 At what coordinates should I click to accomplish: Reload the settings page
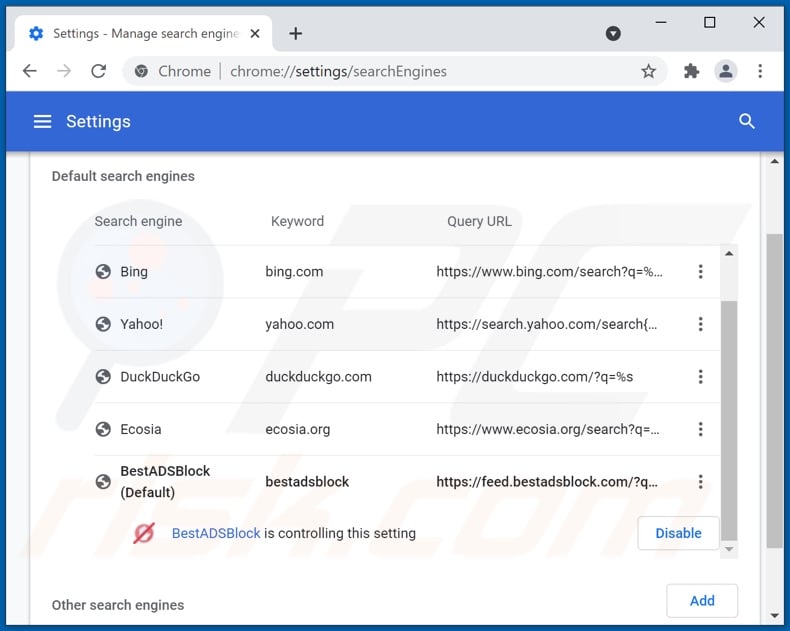(99, 71)
